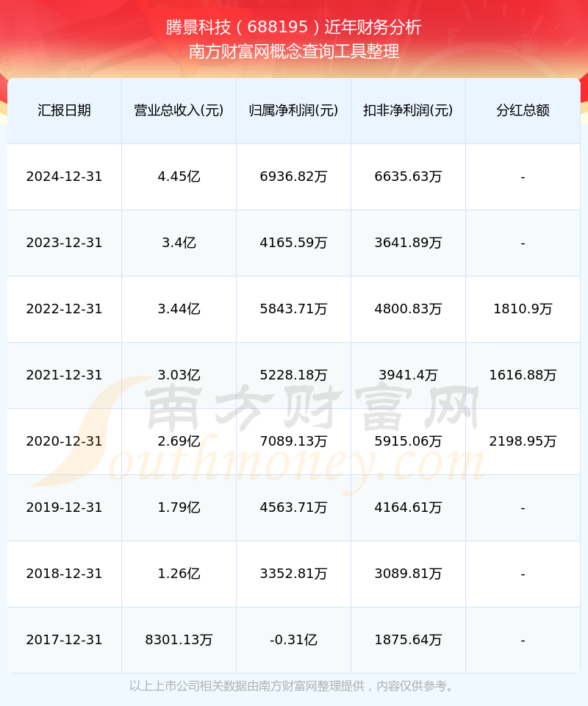Select the 2018-12-31 date cell
The height and width of the screenshot is (706, 588).
coord(65,574)
